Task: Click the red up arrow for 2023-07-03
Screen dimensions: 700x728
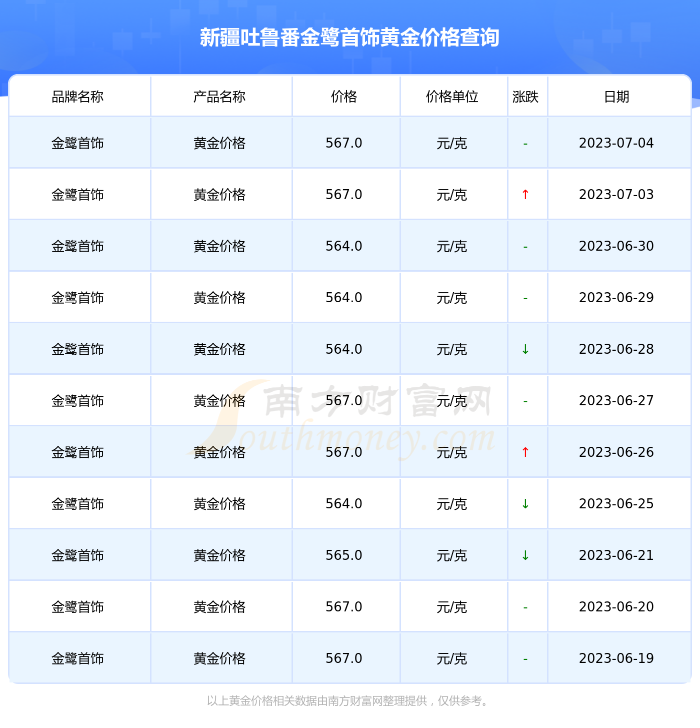Action: coord(525,195)
